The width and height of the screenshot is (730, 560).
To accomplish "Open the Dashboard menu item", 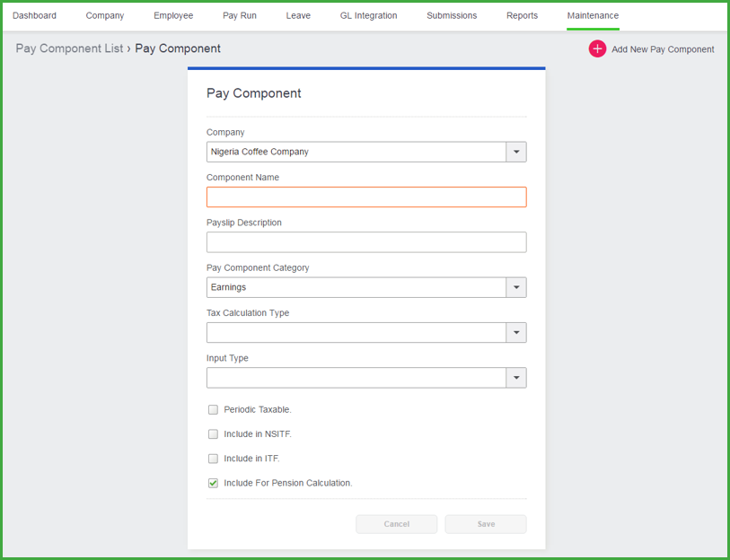I will point(34,15).
